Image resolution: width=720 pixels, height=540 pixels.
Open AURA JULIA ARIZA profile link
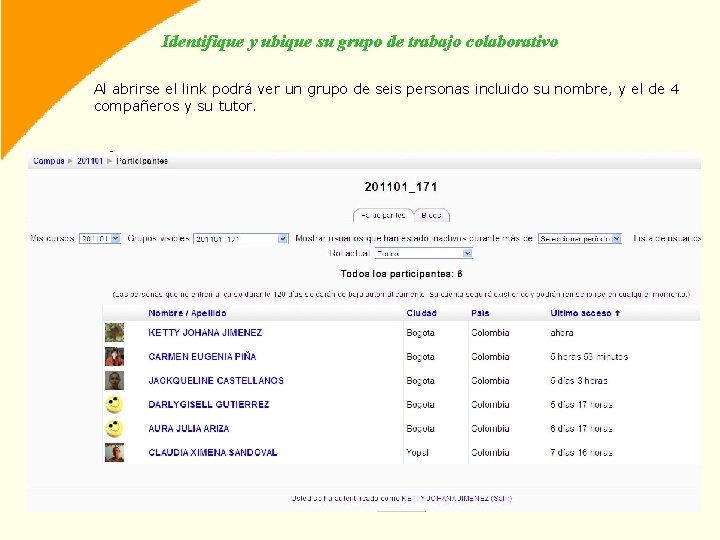189,428
